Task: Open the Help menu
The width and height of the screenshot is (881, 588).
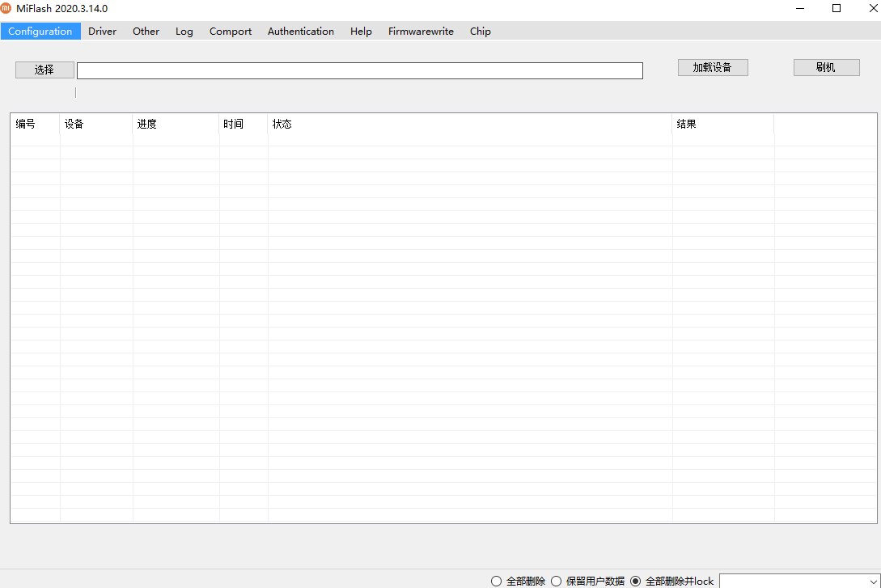Action: click(361, 32)
